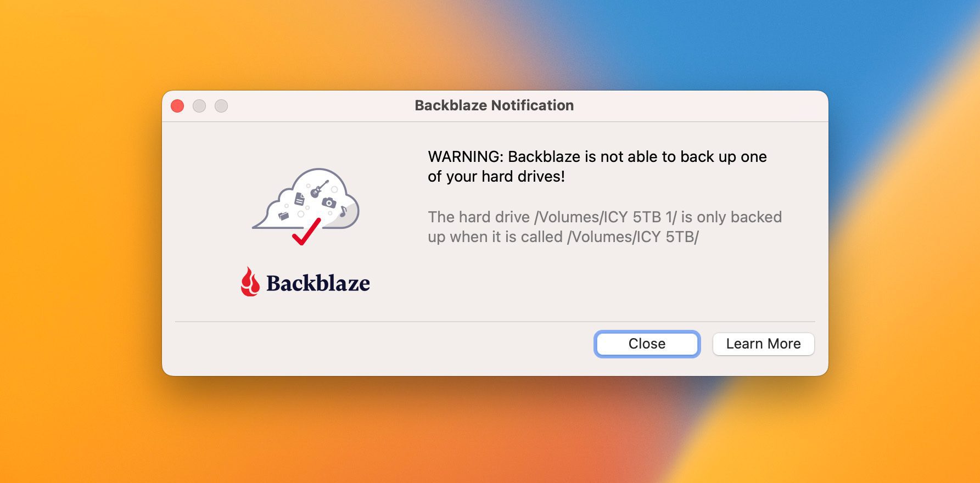Click the Backblaze Notification window title

click(x=494, y=105)
